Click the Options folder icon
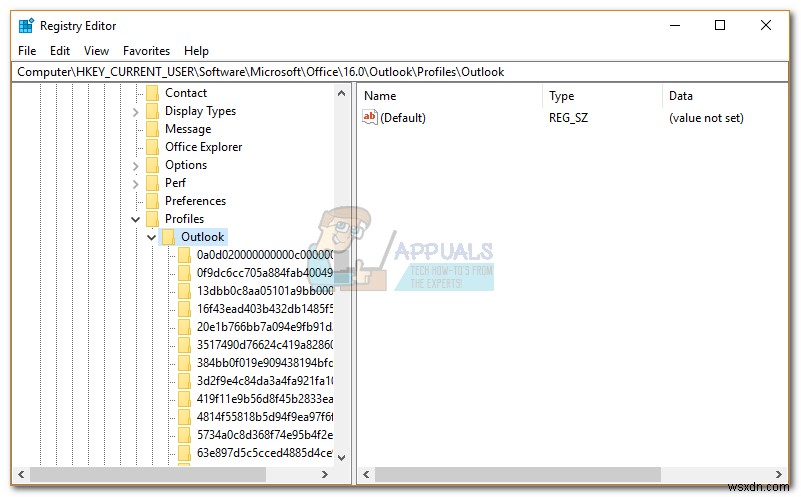This screenshot has width=801, height=497. (152, 165)
